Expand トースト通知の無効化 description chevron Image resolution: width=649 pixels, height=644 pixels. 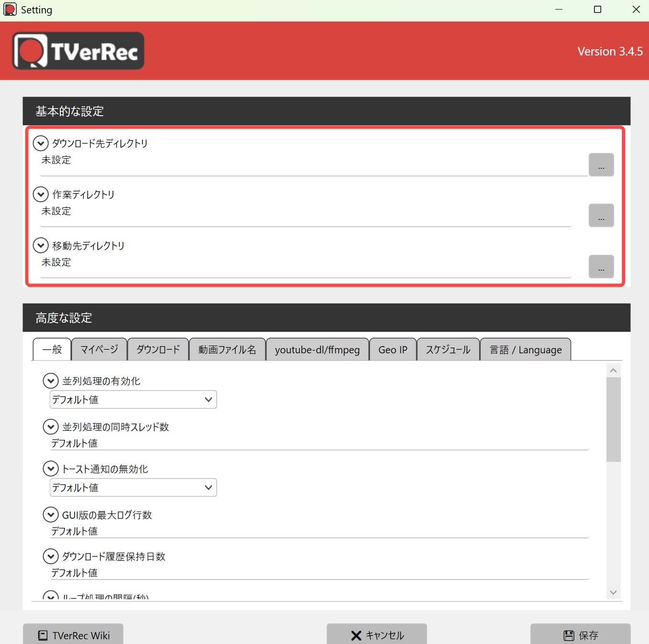coord(51,469)
